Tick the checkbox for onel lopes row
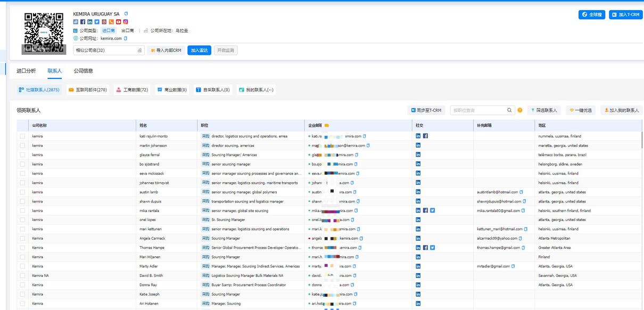 22,220
